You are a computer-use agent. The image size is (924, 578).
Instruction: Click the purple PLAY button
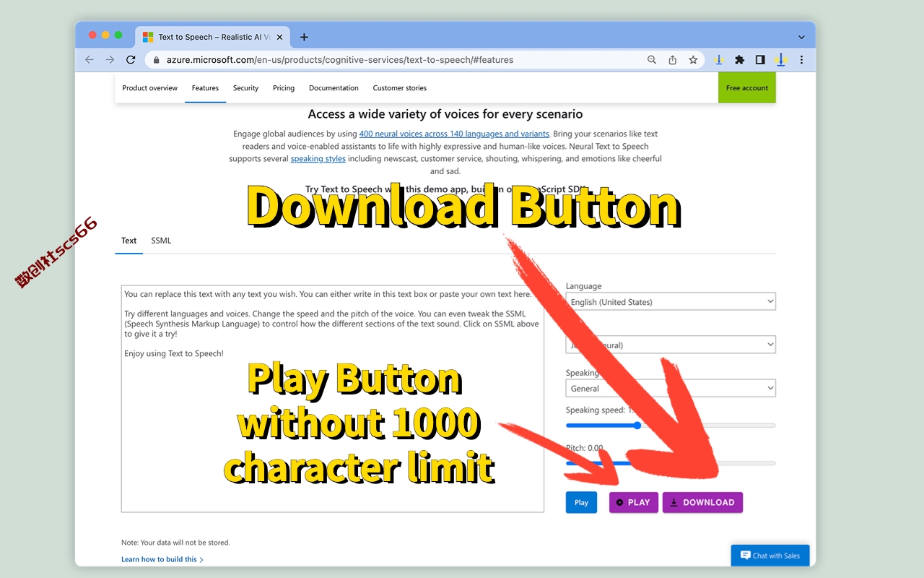(634, 502)
